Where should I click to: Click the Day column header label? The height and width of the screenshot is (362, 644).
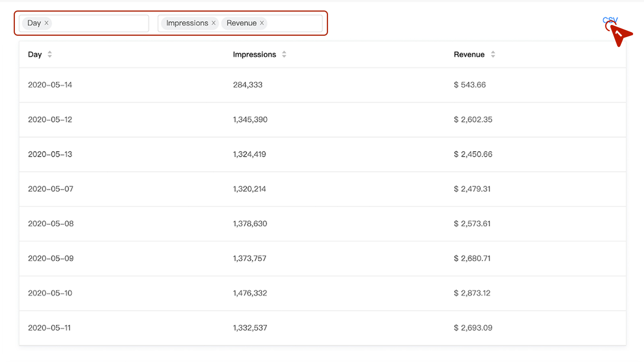coord(35,55)
